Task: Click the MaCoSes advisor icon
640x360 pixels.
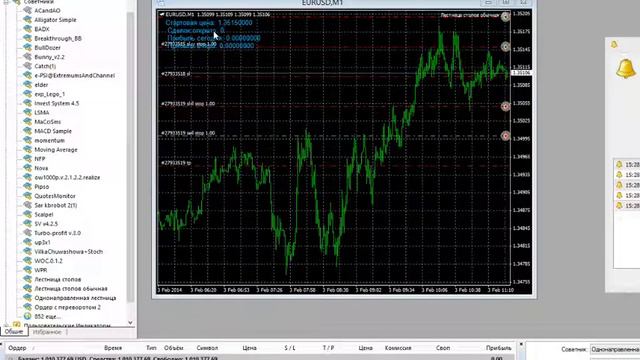Action: [x=28, y=121]
